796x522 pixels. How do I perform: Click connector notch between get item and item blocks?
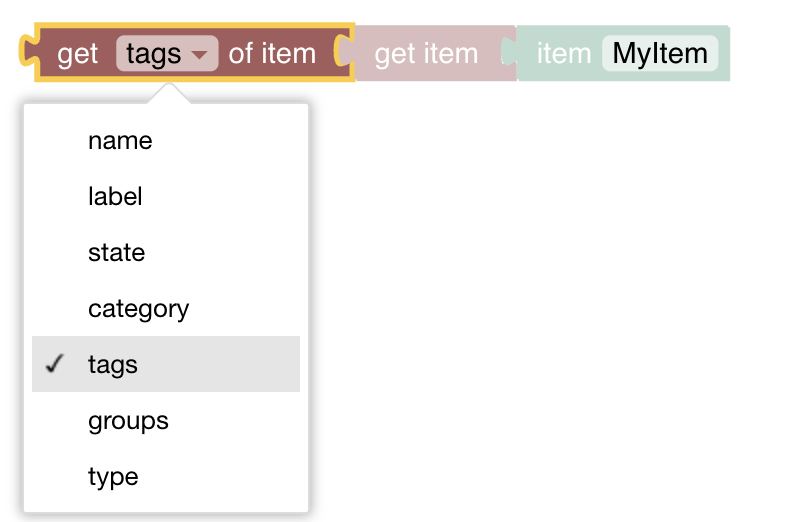pyautogui.click(x=509, y=54)
